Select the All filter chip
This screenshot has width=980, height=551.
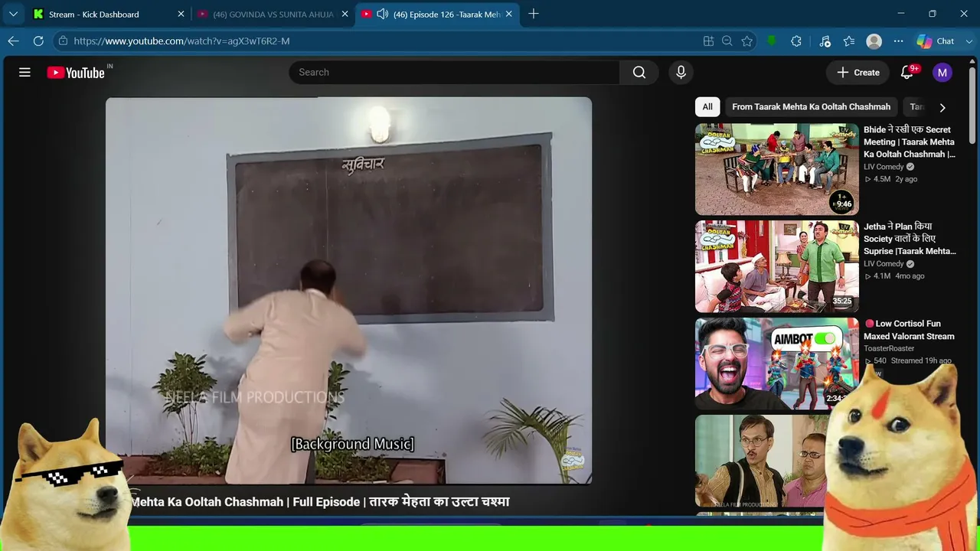(707, 107)
